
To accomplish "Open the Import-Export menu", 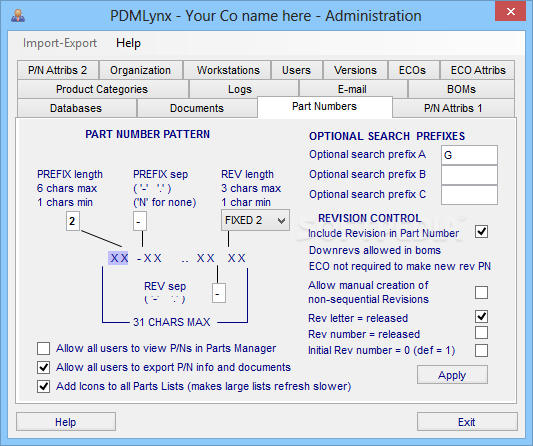I will click(x=60, y=43).
